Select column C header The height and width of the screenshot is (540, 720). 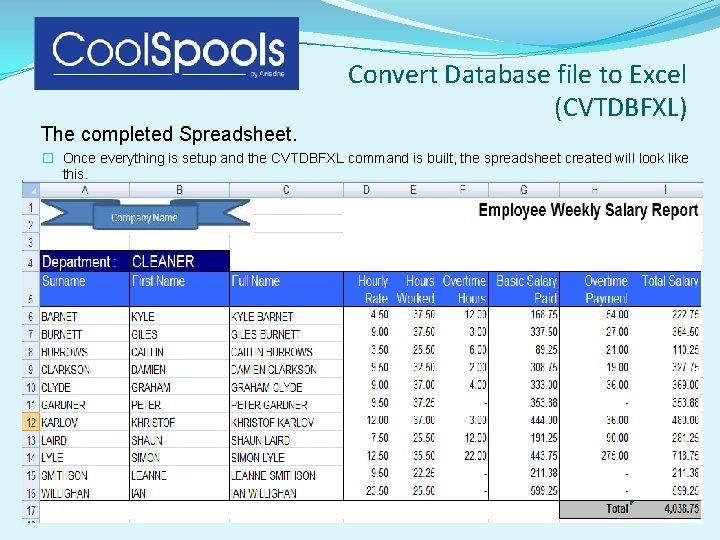coord(286,190)
